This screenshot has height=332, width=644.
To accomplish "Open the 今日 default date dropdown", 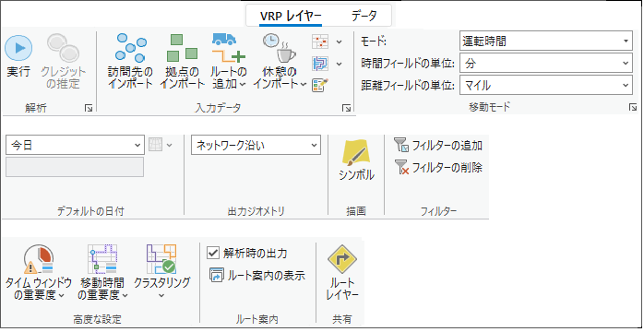I will [75, 145].
